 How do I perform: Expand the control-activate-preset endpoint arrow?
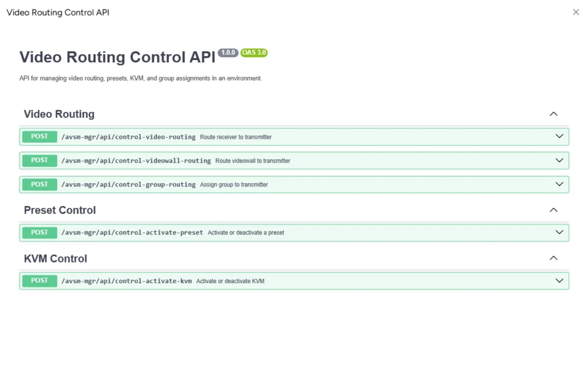[559, 233]
